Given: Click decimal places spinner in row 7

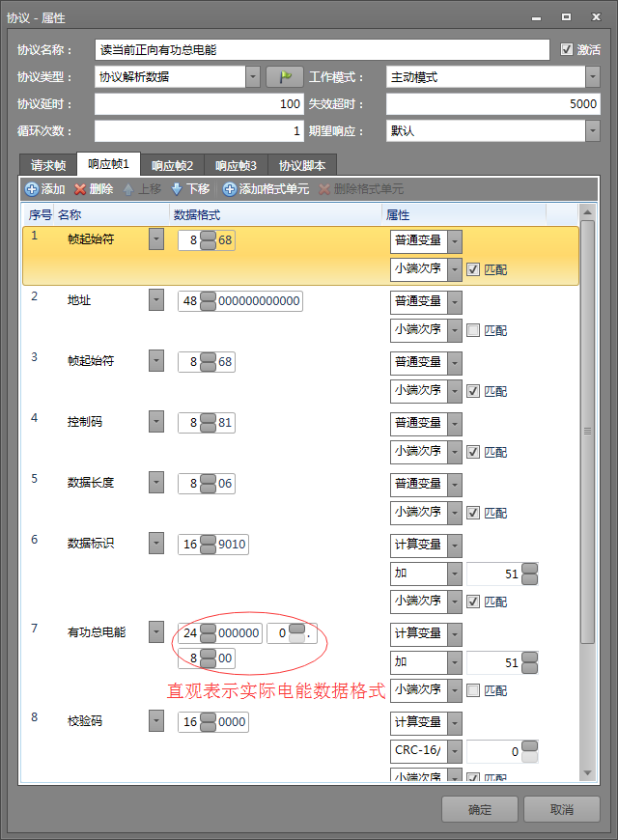Looking at the screenshot, I should [x=297, y=633].
